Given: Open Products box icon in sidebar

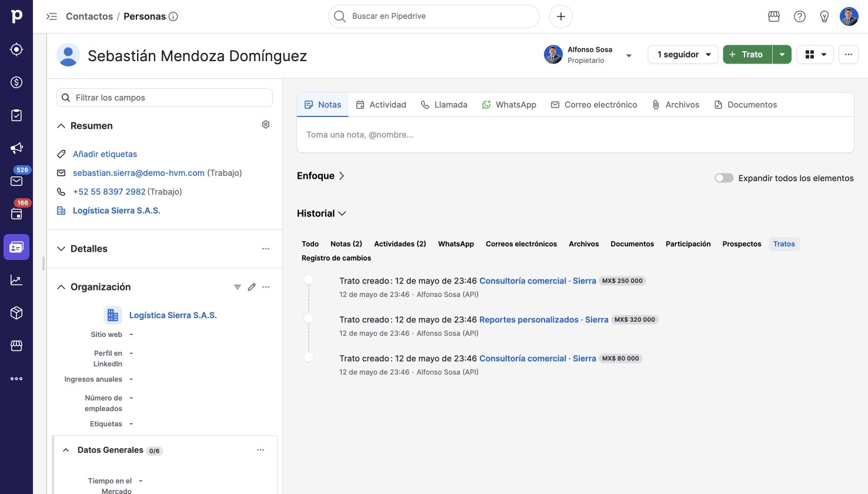Looking at the screenshot, I should tap(16, 313).
